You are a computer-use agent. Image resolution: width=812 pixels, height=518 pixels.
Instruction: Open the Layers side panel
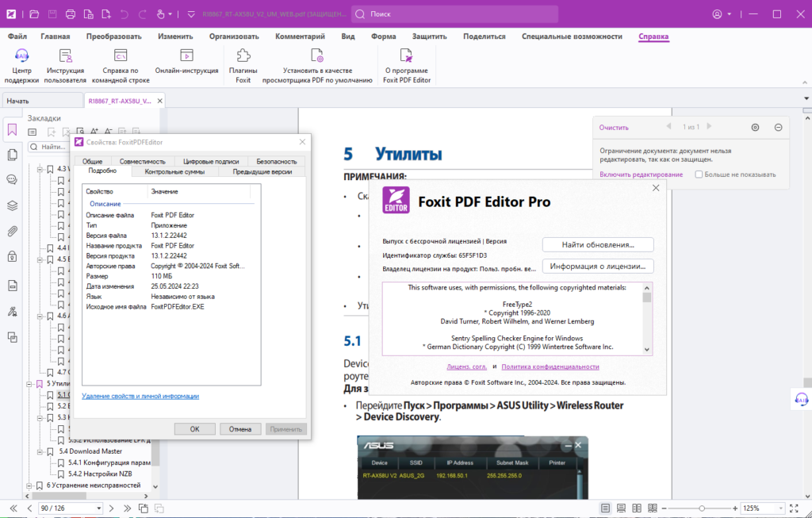[x=13, y=205]
